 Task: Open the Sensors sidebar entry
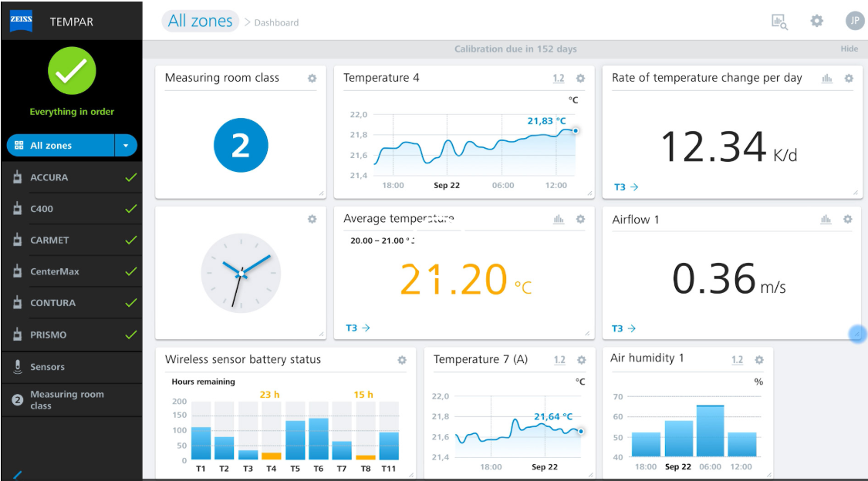point(72,367)
